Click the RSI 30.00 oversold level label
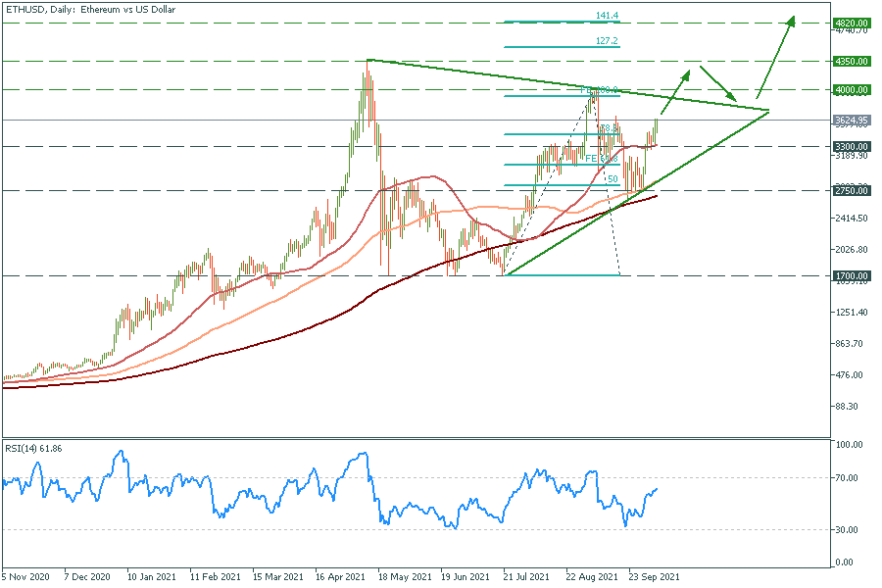The height and width of the screenshot is (588, 882). 848,530
